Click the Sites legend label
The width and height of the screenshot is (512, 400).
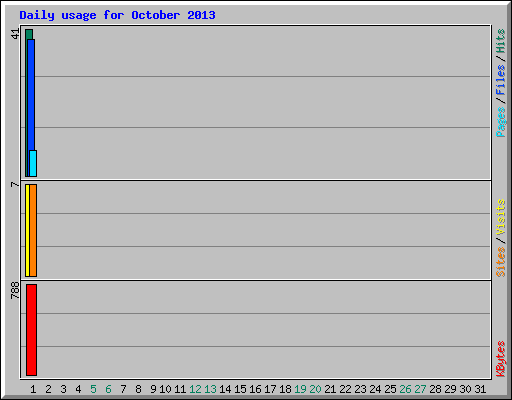(x=500, y=262)
